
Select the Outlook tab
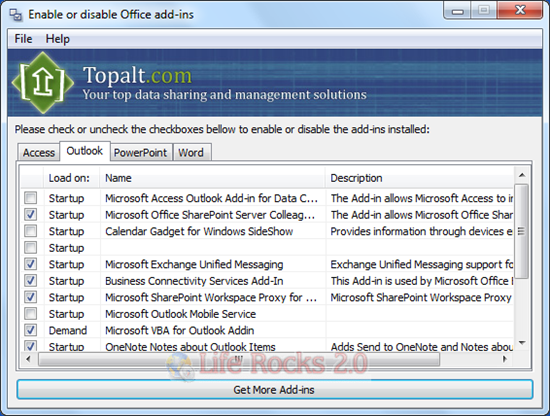click(85, 151)
